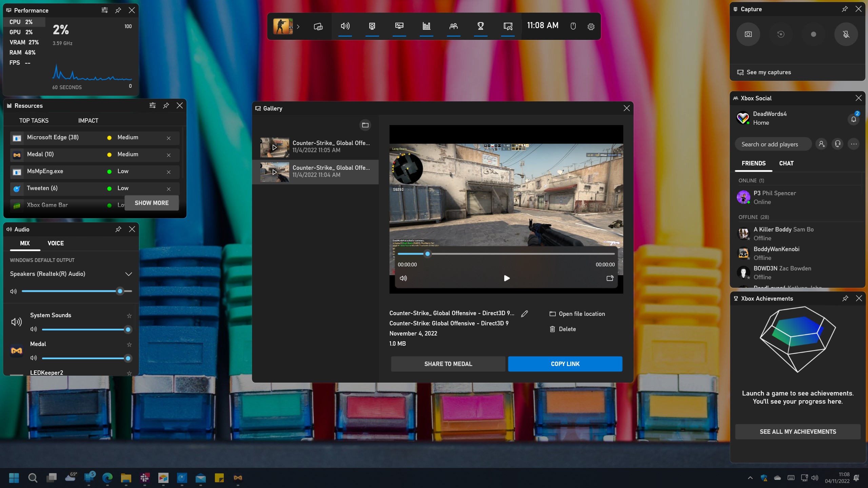868x488 pixels.
Task: Click See my captures
Action: (764, 72)
